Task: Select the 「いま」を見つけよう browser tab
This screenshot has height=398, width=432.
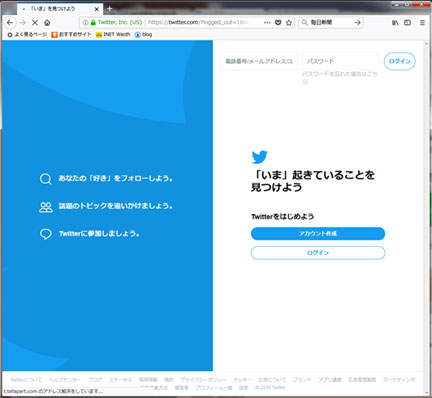Action: (x=59, y=9)
